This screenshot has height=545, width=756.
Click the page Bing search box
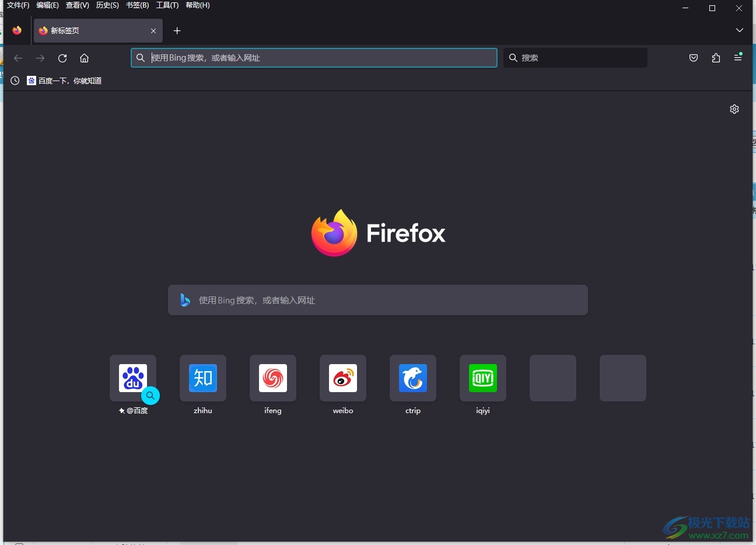[378, 300]
